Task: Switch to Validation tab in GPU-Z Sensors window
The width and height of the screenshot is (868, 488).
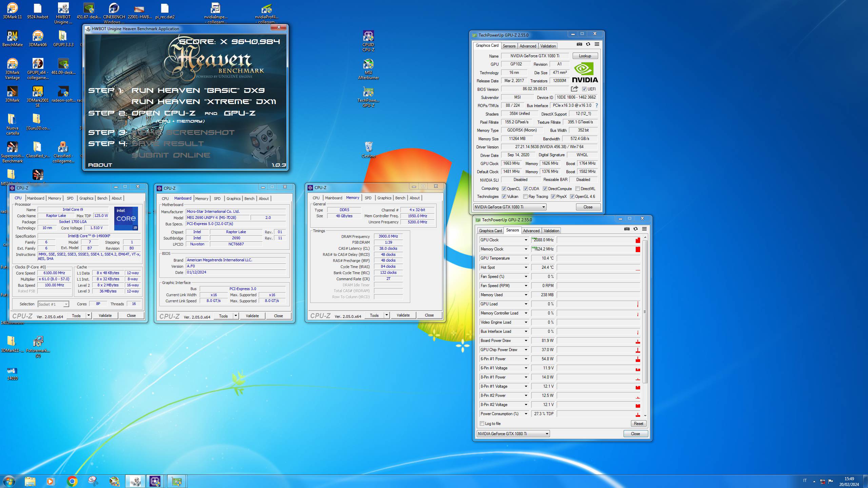Action: [x=551, y=231]
